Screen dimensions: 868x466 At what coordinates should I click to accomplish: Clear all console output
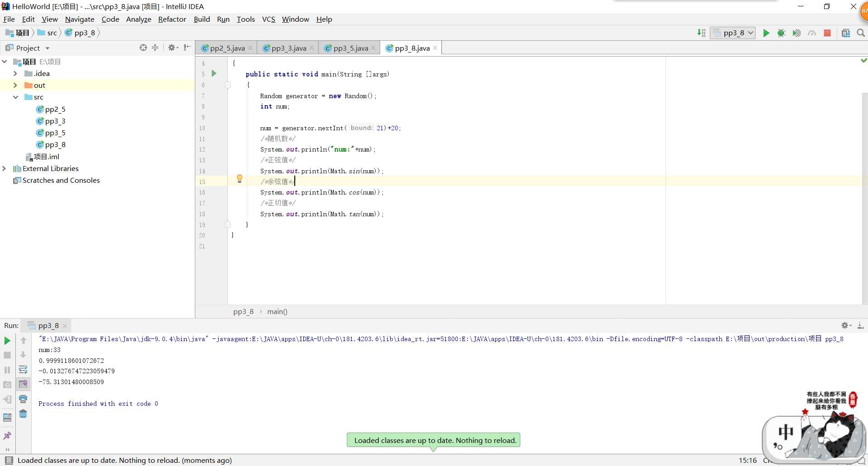click(23, 414)
